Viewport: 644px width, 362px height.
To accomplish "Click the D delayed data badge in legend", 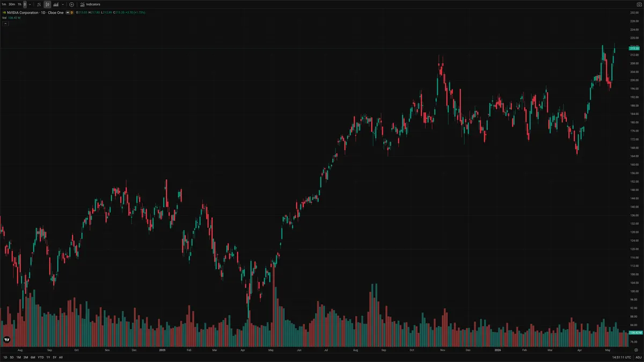I will coord(72,12).
